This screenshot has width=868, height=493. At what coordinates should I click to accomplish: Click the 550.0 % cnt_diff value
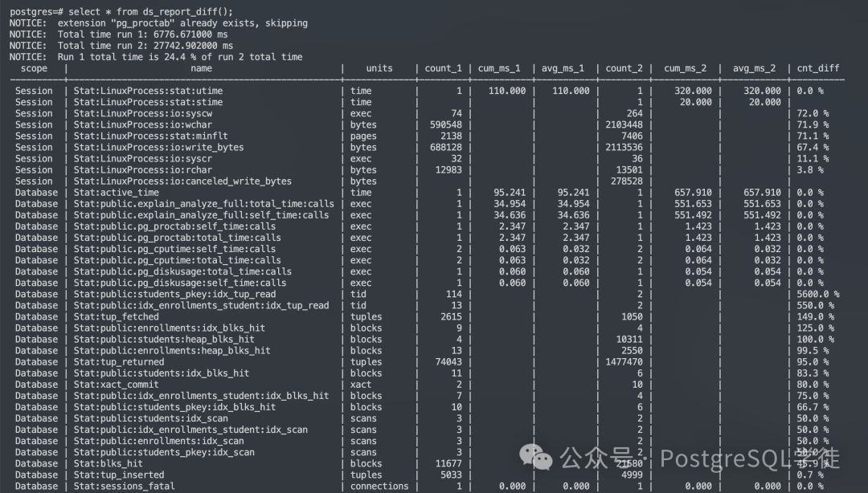tap(816, 305)
